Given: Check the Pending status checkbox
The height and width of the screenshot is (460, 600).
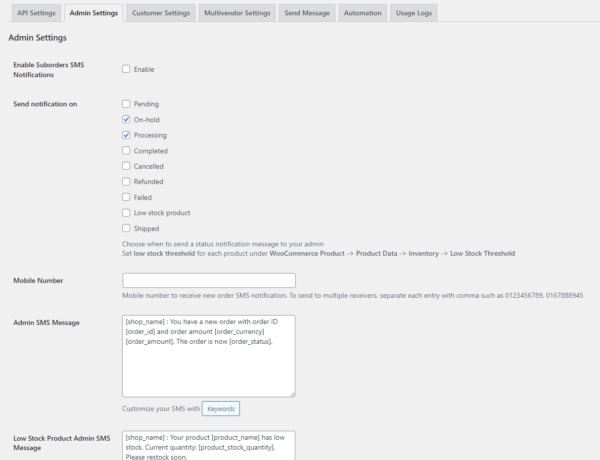Looking at the screenshot, I should pyautogui.click(x=126, y=104).
